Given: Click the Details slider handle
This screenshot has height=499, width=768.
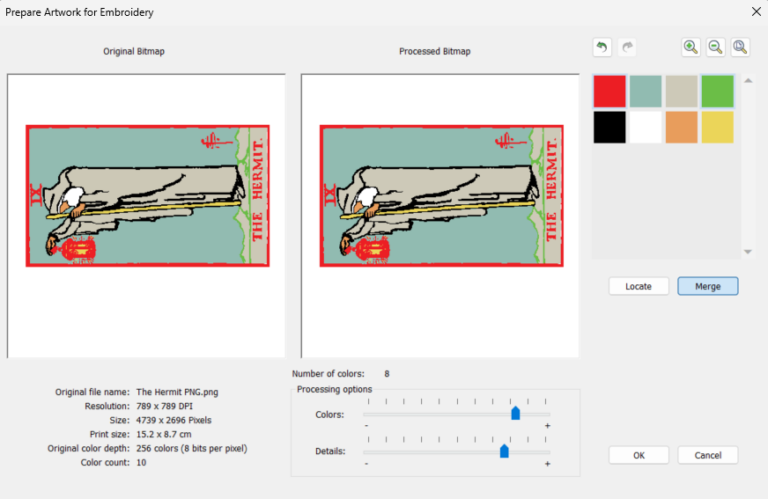Looking at the screenshot, I should 504,451.
